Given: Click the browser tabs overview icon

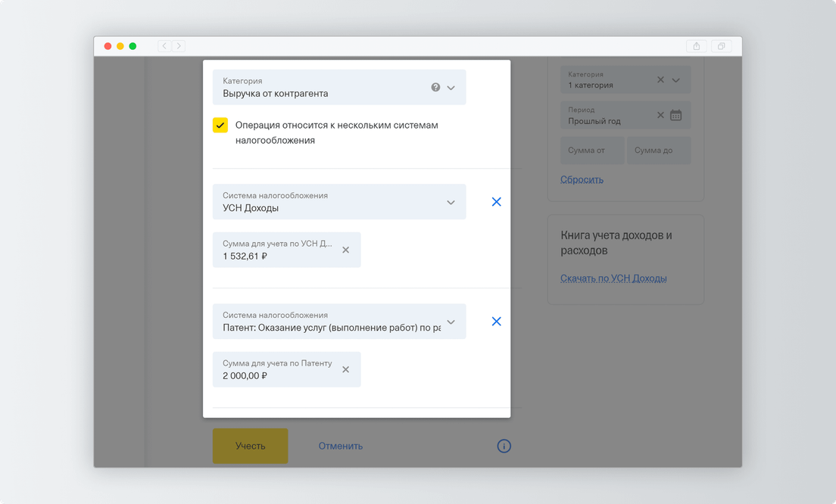Looking at the screenshot, I should pyautogui.click(x=721, y=46).
